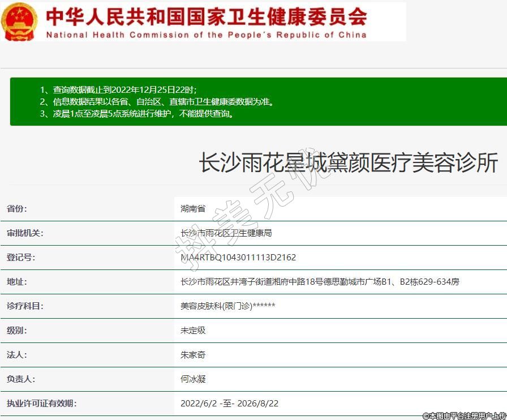Select the 湖南省 province value
Screen dimensions: 507x420
[x=193, y=208]
